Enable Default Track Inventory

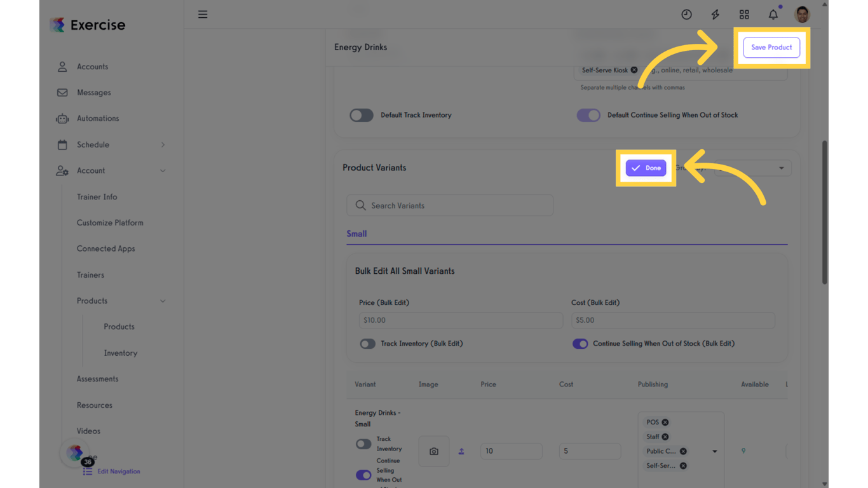[x=362, y=115]
